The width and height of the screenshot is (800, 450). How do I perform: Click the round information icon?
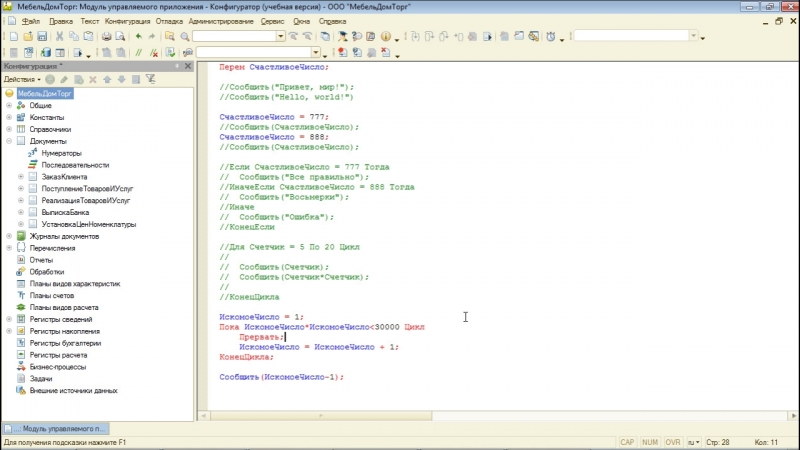point(386,36)
